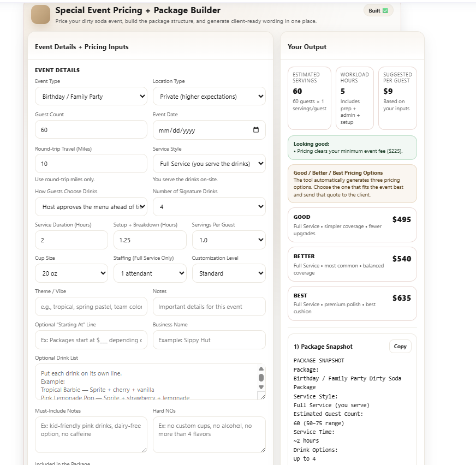Choose the BEST $635 pricing card
This screenshot has height=465, width=476.
(x=352, y=303)
